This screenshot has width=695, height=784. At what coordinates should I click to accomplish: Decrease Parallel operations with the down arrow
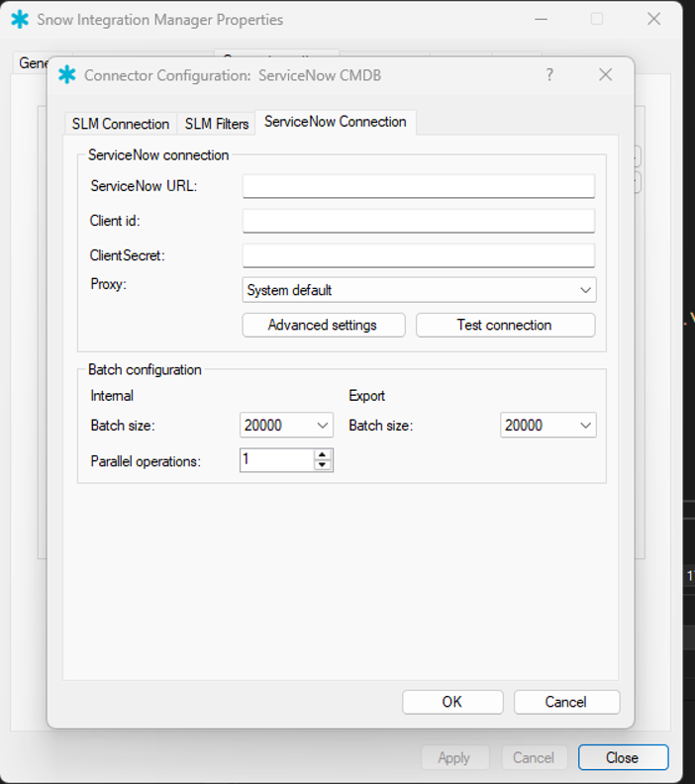click(323, 465)
